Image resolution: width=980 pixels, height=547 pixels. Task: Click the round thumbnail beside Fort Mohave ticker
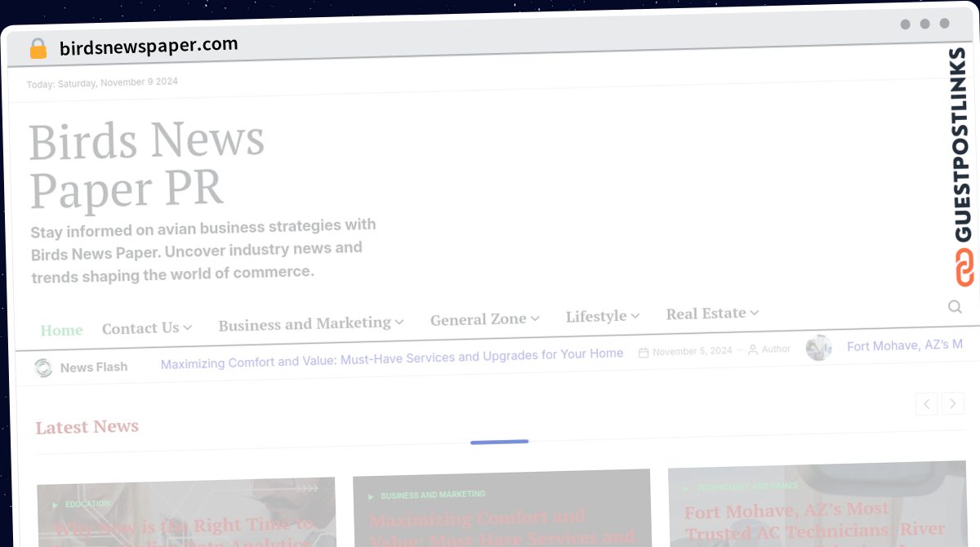click(x=818, y=347)
